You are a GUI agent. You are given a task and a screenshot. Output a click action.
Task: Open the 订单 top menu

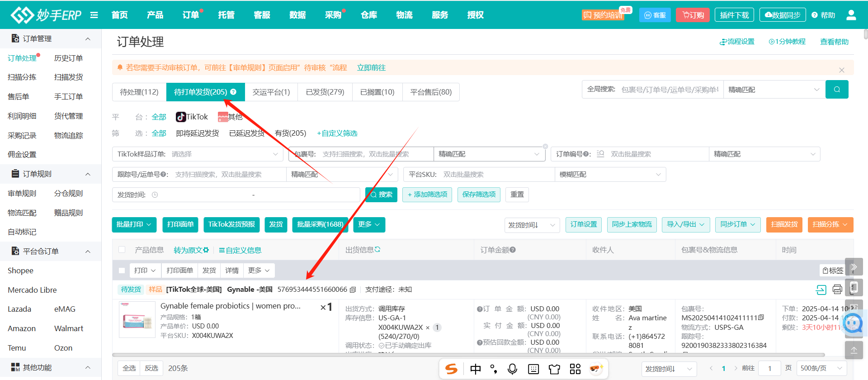pyautogui.click(x=191, y=15)
